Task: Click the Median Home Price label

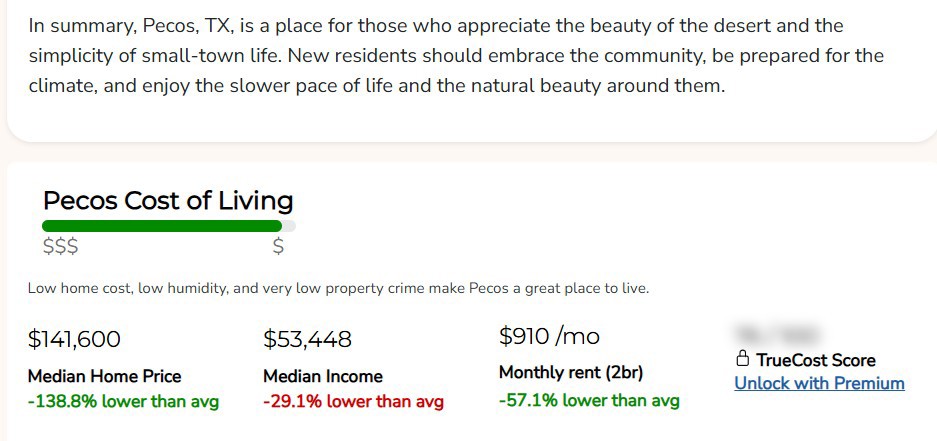Action: coord(105,376)
